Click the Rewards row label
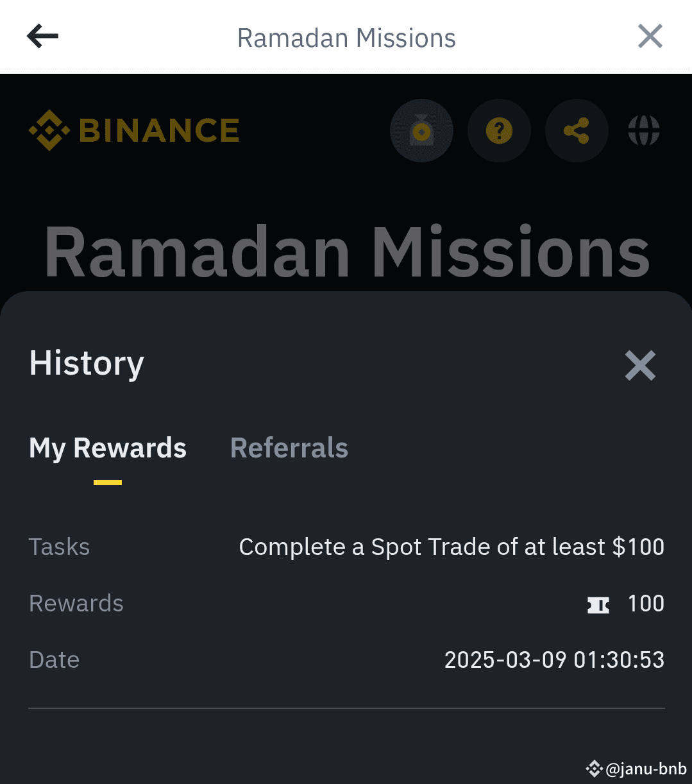The height and width of the screenshot is (784, 692). 76,604
